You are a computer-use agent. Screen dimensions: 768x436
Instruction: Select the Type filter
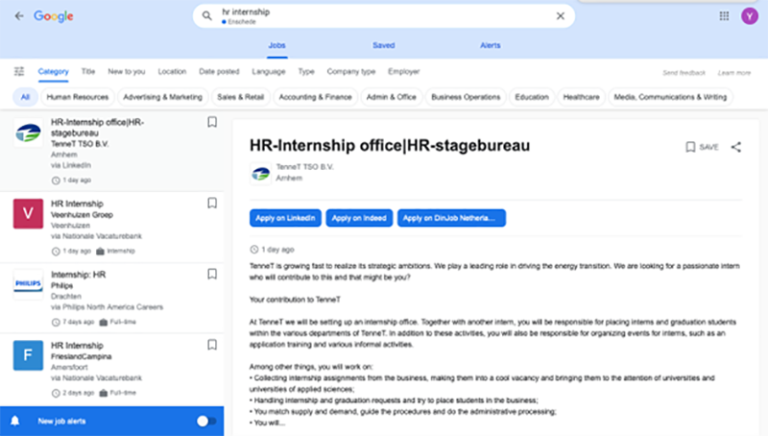[x=306, y=72]
